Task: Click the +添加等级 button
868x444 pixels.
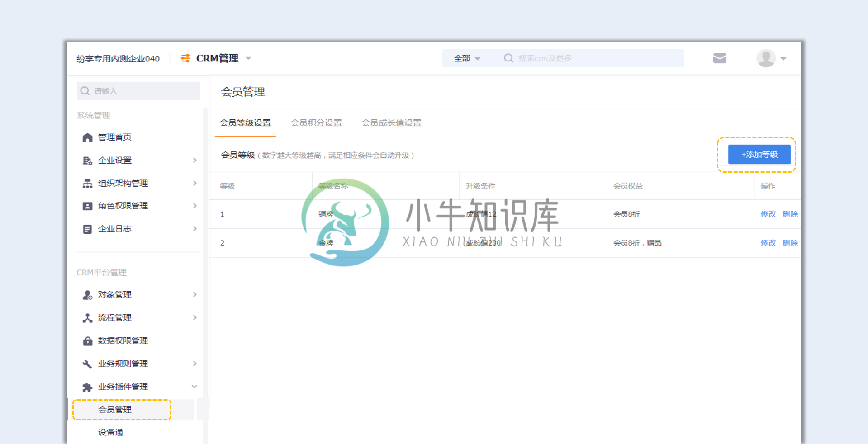Action: click(759, 155)
